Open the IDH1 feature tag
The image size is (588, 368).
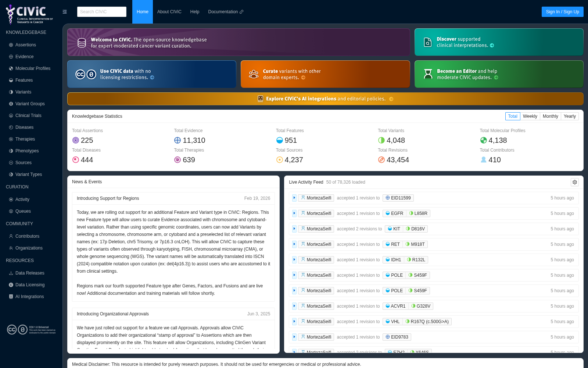pyautogui.click(x=393, y=260)
